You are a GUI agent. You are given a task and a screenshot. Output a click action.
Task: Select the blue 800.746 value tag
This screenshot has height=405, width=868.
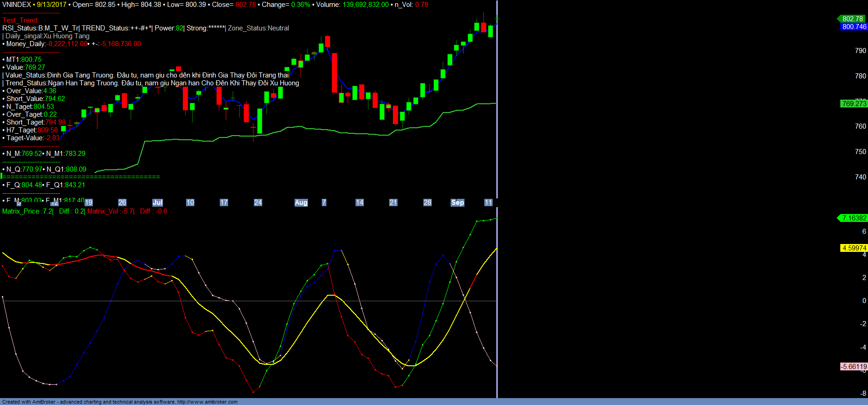coord(854,27)
